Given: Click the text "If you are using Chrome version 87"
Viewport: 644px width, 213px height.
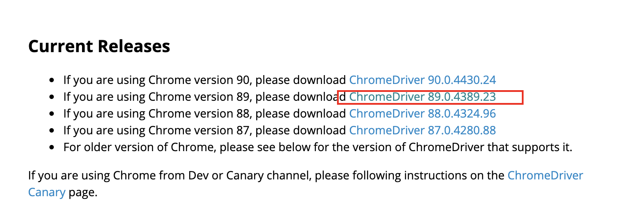Looking at the screenshot, I should [157, 130].
